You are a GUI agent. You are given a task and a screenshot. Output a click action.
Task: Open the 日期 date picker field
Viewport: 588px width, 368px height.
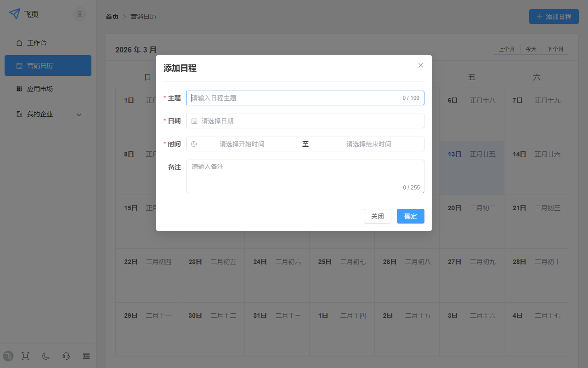(x=305, y=121)
